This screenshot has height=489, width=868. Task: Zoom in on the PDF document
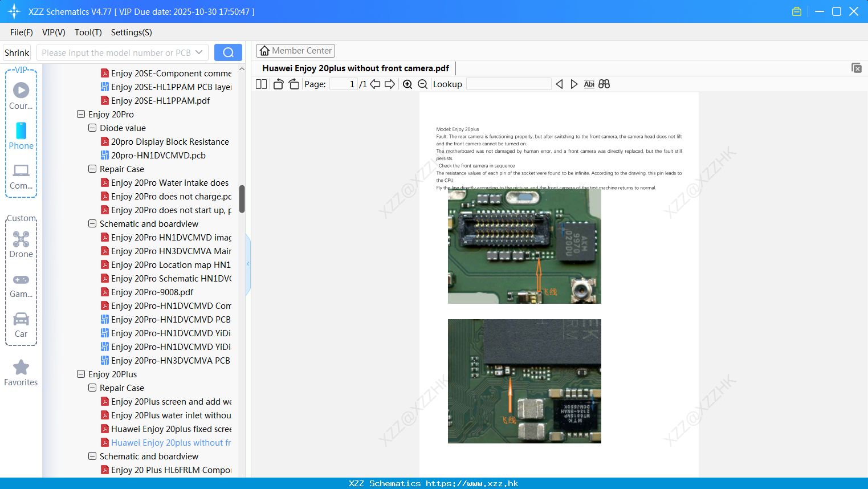click(407, 84)
